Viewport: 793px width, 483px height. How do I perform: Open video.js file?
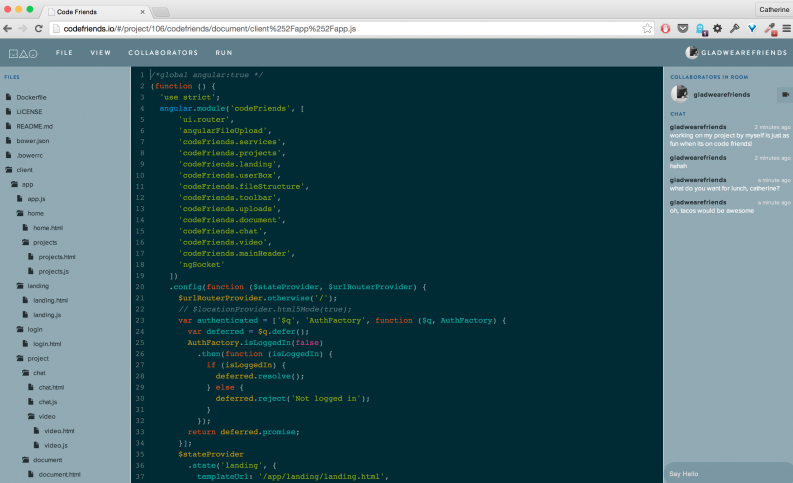point(56,446)
